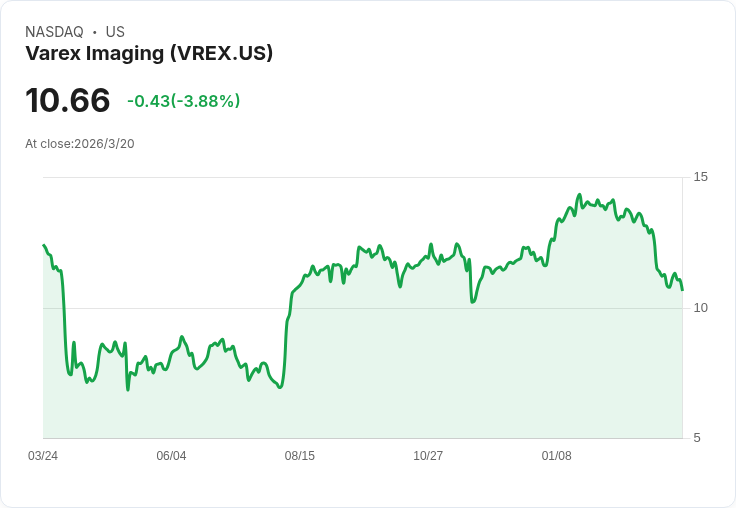Click the 15 value on price axis
This screenshot has width=736, height=508.
pos(700,177)
